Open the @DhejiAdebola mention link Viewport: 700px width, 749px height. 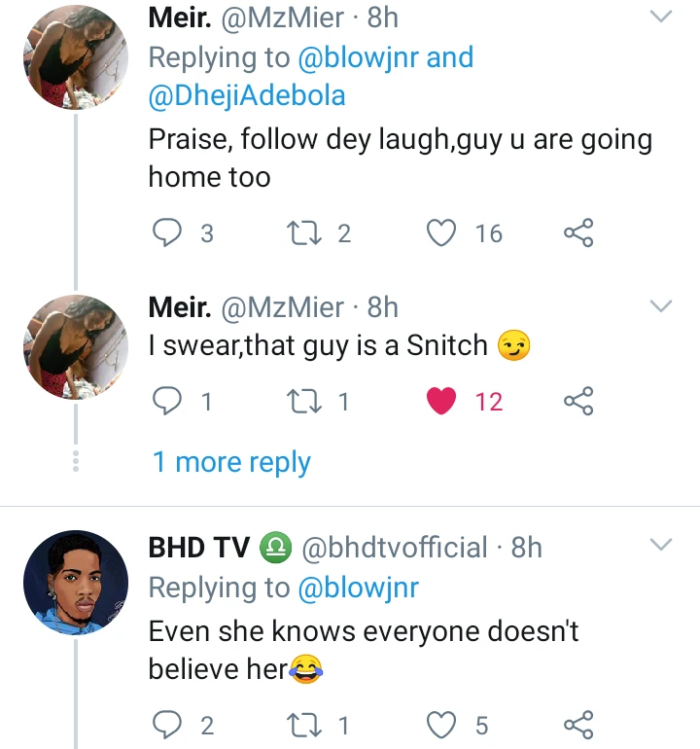tap(247, 96)
